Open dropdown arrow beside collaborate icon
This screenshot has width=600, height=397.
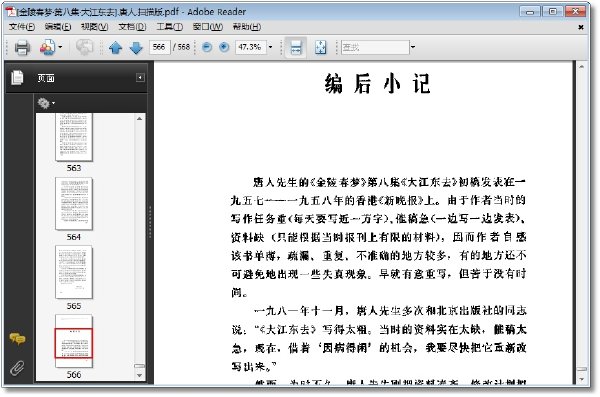[60, 47]
